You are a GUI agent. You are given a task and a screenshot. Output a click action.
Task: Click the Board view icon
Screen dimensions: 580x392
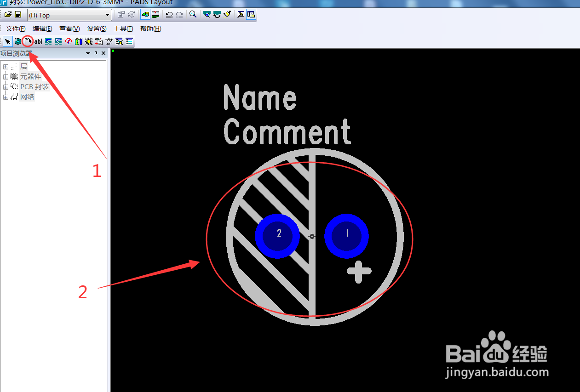(x=207, y=15)
